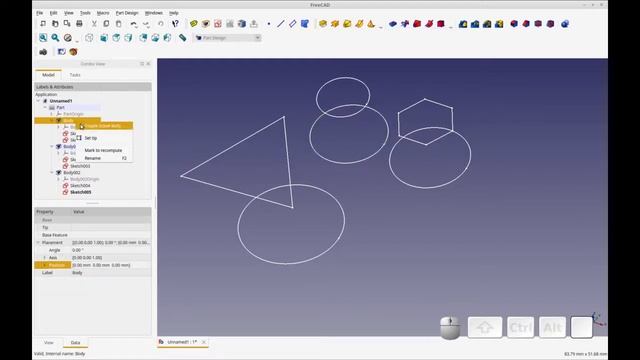The width and height of the screenshot is (640, 360).
Task: Choose Rename in context menu
Action: [93, 158]
